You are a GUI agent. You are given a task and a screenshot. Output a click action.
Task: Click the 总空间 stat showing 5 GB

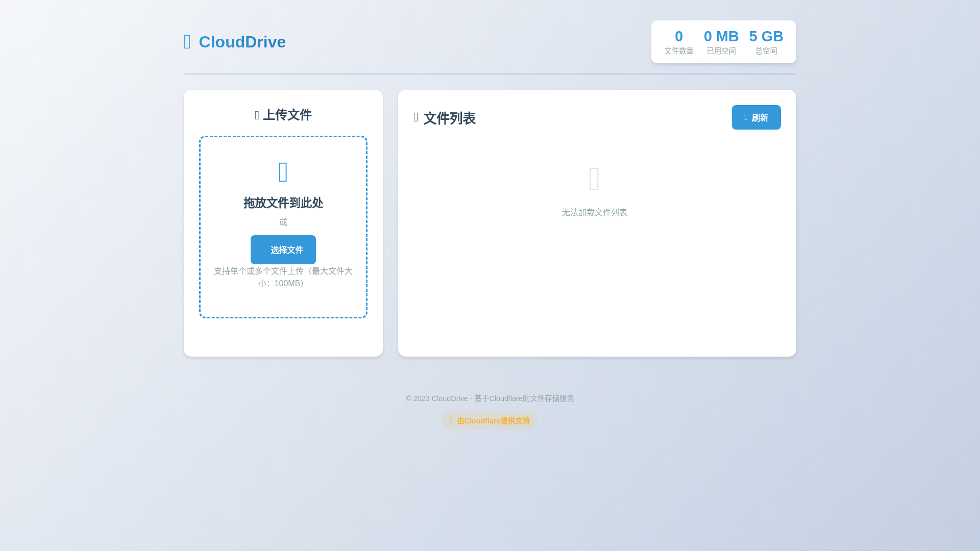tap(766, 42)
